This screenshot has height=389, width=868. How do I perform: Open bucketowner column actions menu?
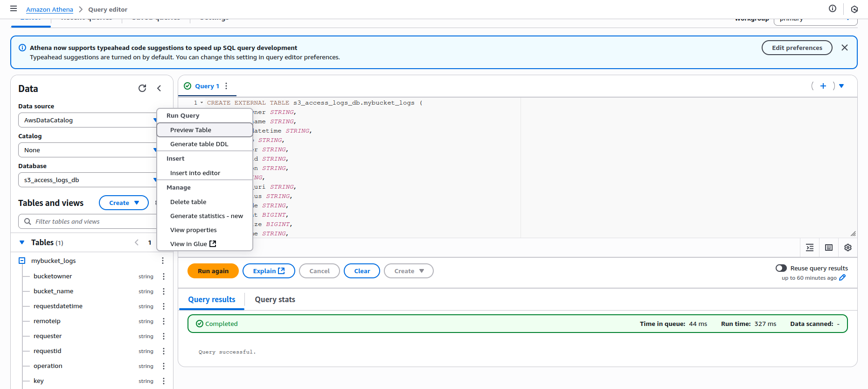pyautogui.click(x=164, y=276)
